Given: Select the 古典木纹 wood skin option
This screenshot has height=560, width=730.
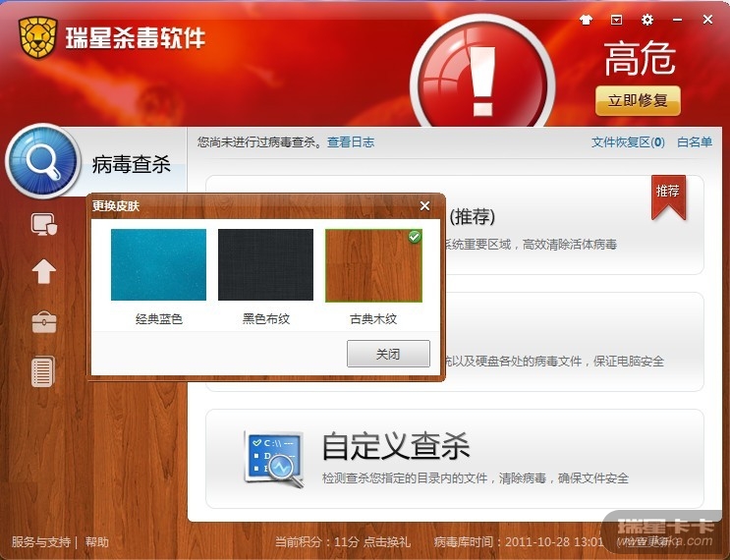Looking at the screenshot, I should [x=373, y=265].
